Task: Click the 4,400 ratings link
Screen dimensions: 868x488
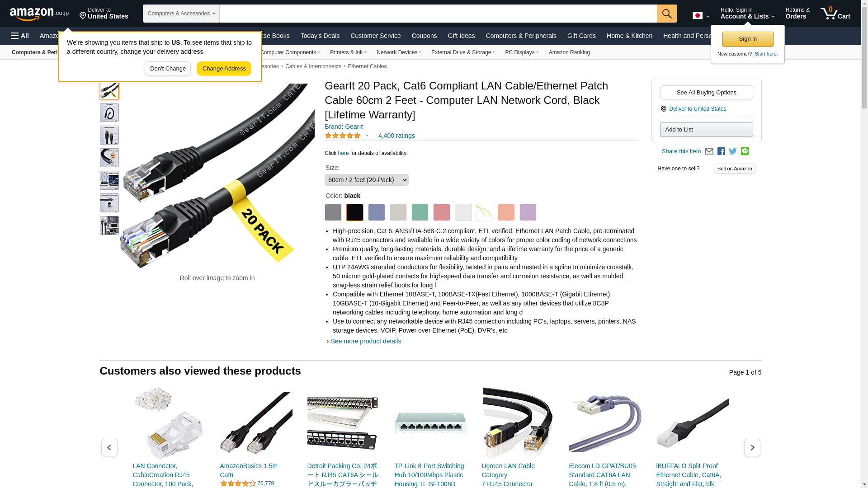Action: (396, 136)
